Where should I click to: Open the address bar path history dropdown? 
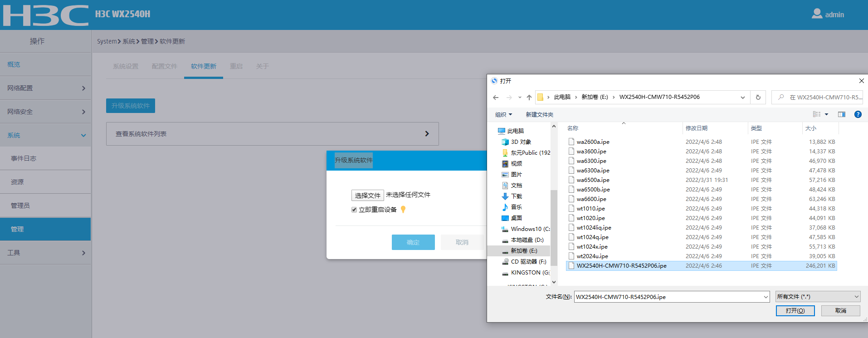(743, 98)
